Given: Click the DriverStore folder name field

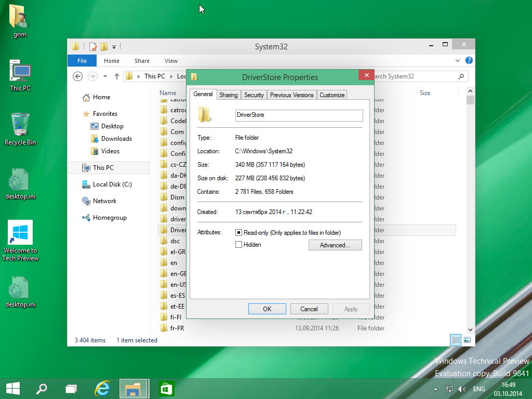Looking at the screenshot, I should point(298,115).
